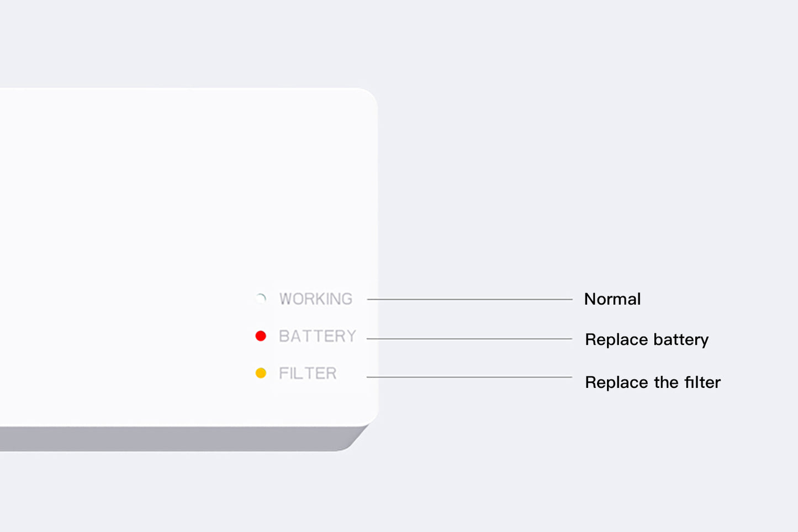This screenshot has width=798, height=532.
Task: Click the word "filter" in Replace the filter
Action: click(x=702, y=382)
